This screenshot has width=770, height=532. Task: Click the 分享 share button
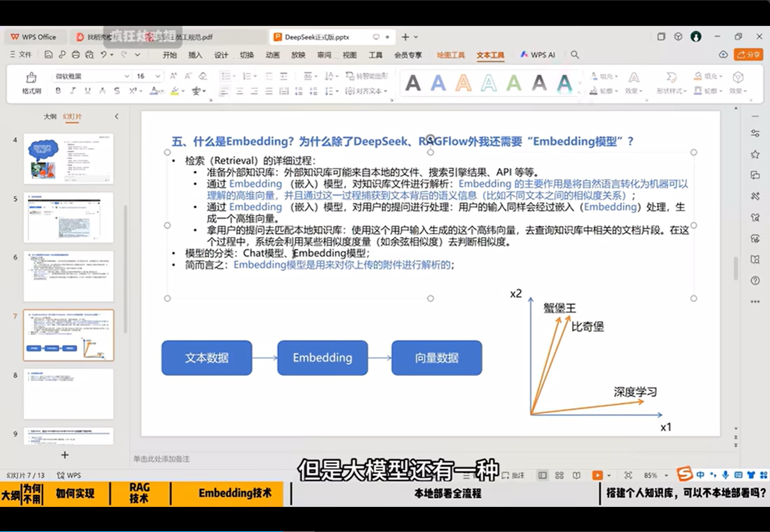(x=748, y=55)
